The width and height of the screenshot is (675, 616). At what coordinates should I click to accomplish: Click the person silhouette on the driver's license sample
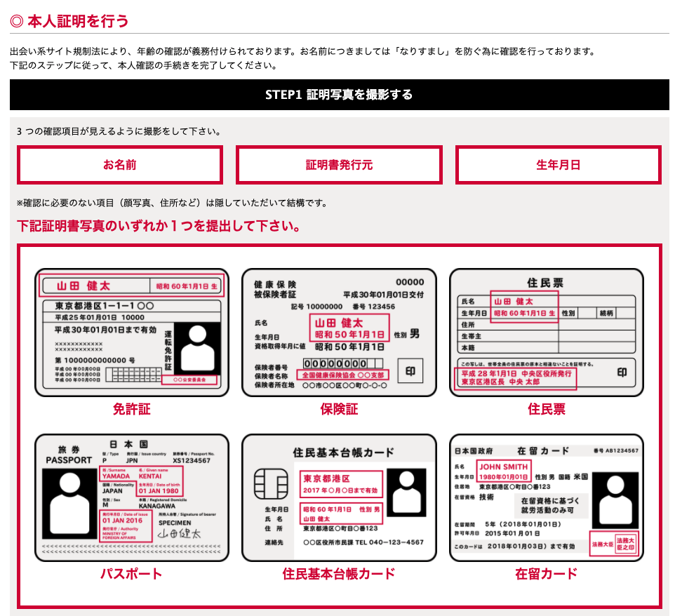[197, 348]
